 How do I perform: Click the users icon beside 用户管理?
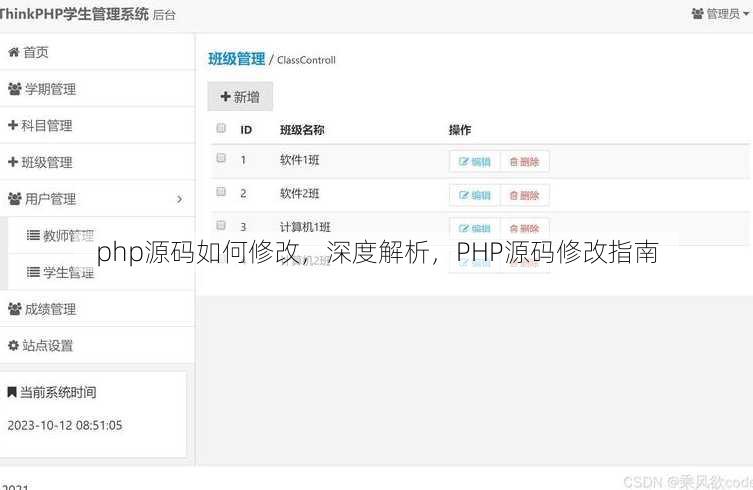14,198
